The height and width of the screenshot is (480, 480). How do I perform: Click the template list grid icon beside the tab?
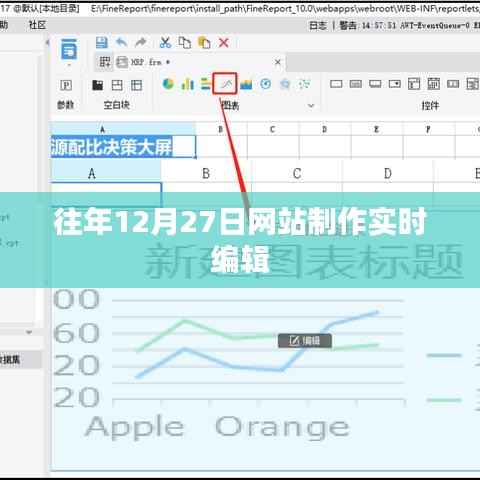point(105,62)
